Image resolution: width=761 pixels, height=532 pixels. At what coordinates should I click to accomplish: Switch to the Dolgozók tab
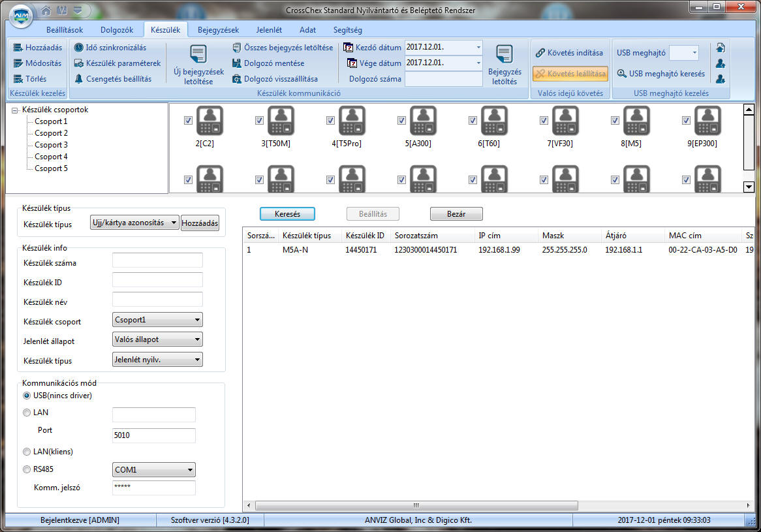click(x=117, y=30)
